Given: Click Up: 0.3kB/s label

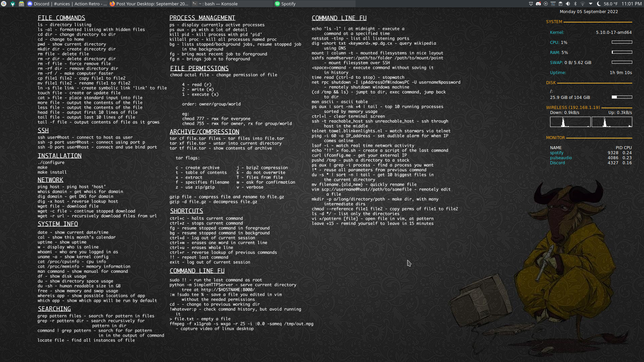Looking at the screenshot, I should [x=620, y=113].
